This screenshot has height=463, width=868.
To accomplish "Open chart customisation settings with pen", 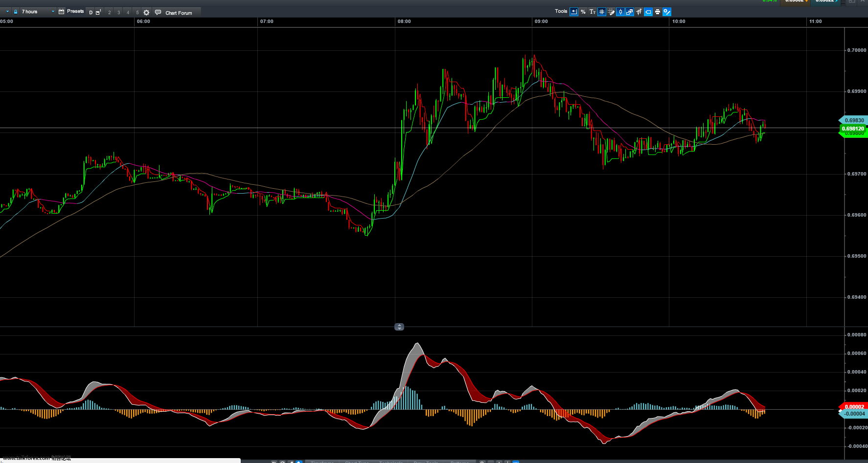I will pyautogui.click(x=667, y=12).
